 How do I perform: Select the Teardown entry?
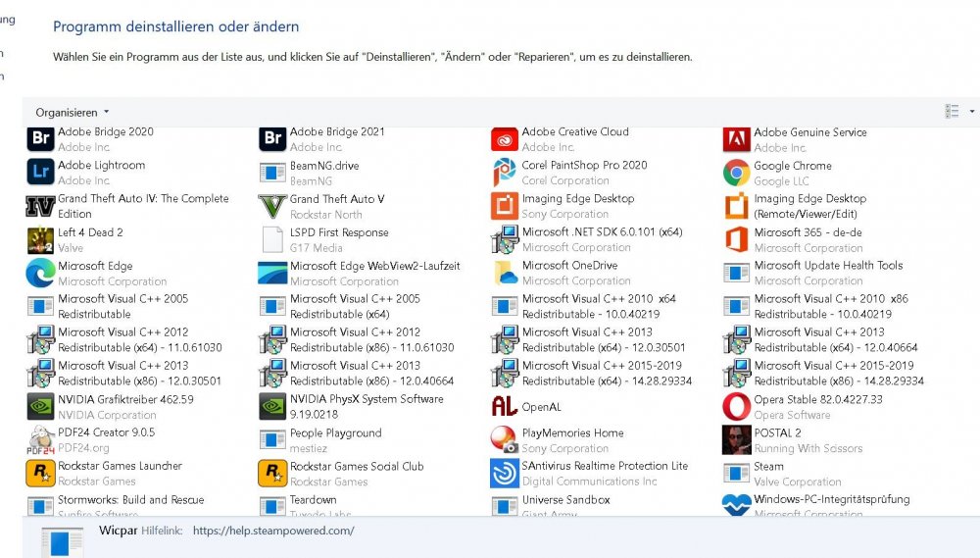click(305, 504)
